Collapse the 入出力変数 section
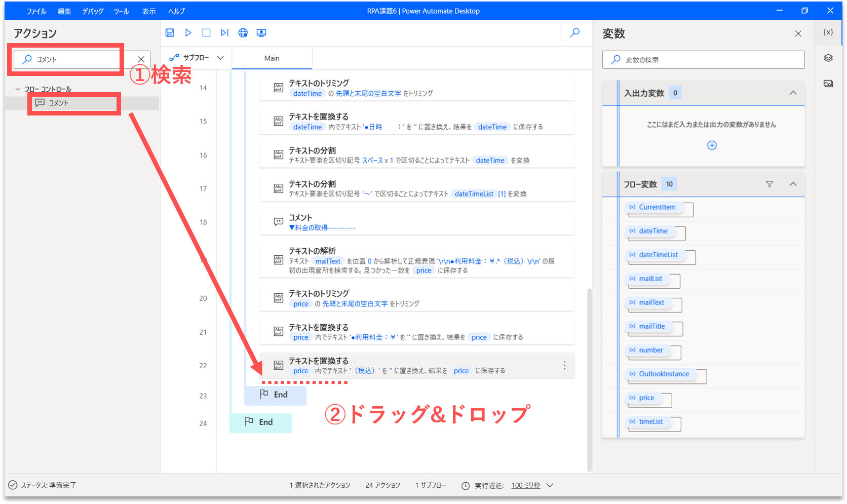 pyautogui.click(x=793, y=93)
